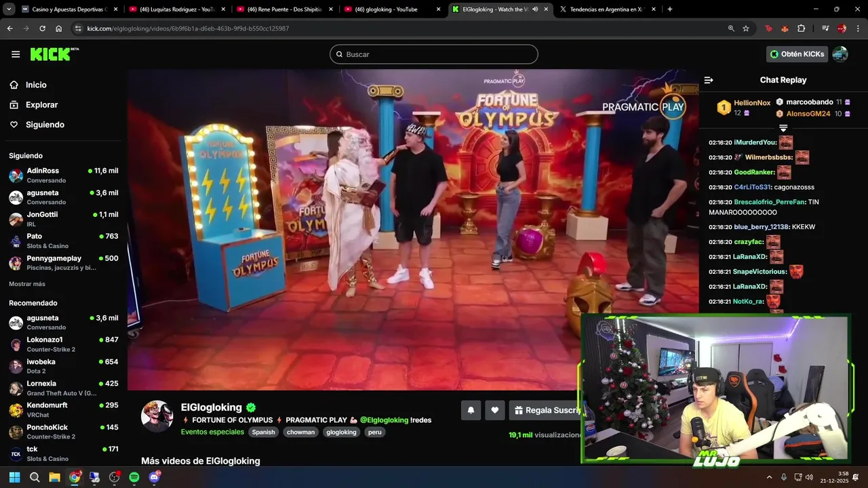Click Brescalofrio_PerreFan username in chat
The height and width of the screenshot is (488, 868).
click(769, 202)
